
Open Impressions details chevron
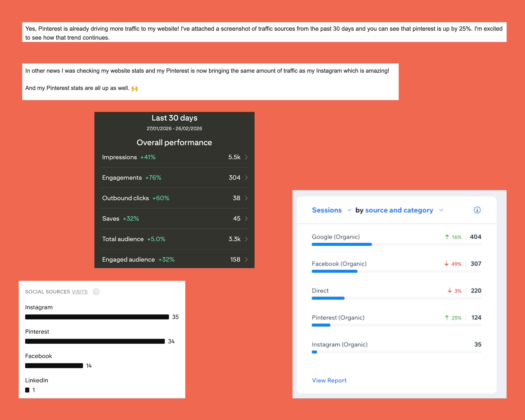tap(246, 157)
